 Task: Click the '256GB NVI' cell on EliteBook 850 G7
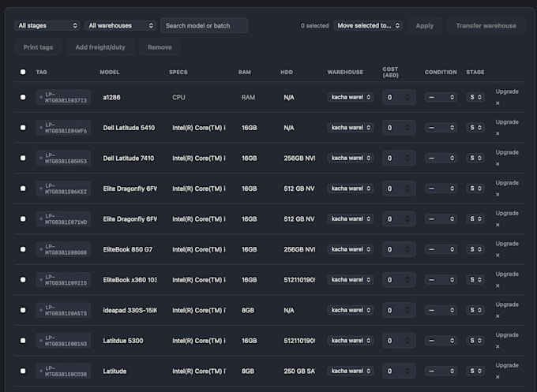299,249
